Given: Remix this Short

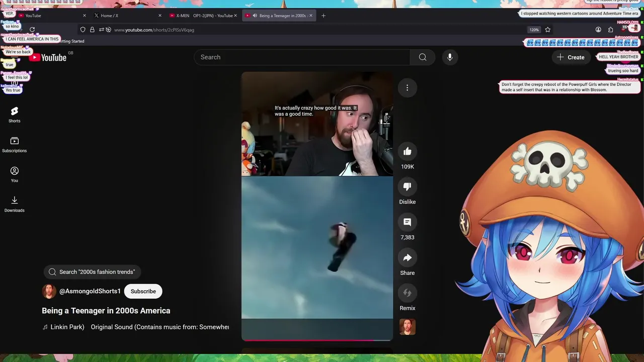Looking at the screenshot, I should (x=407, y=293).
